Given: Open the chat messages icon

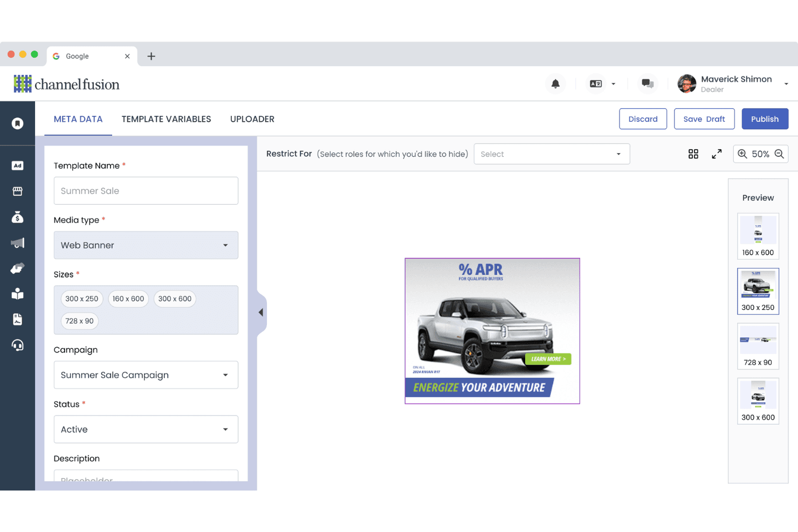Looking at the screenshot, I should coord(648,84).
